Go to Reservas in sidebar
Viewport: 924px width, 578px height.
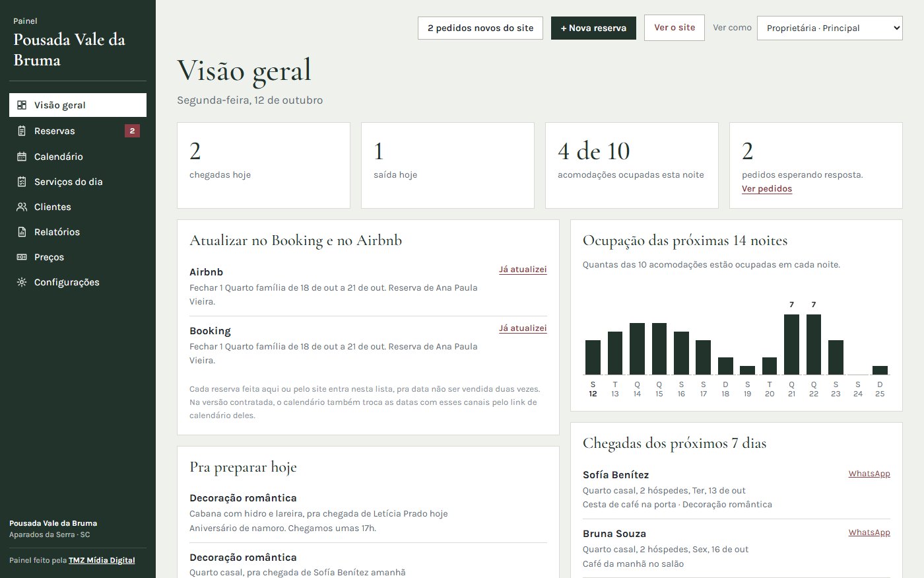(78, 131)
